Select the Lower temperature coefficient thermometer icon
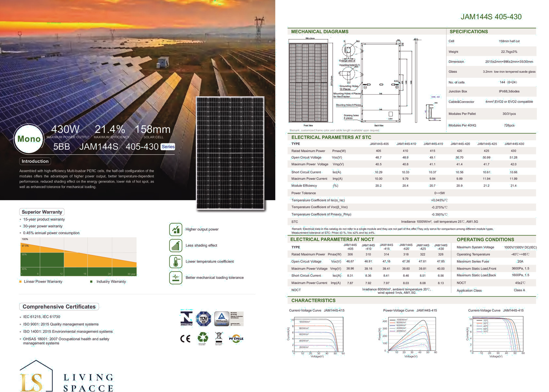The width and height of the screenshot is (549, 392). pyautogui.click(x=175, y=262)
